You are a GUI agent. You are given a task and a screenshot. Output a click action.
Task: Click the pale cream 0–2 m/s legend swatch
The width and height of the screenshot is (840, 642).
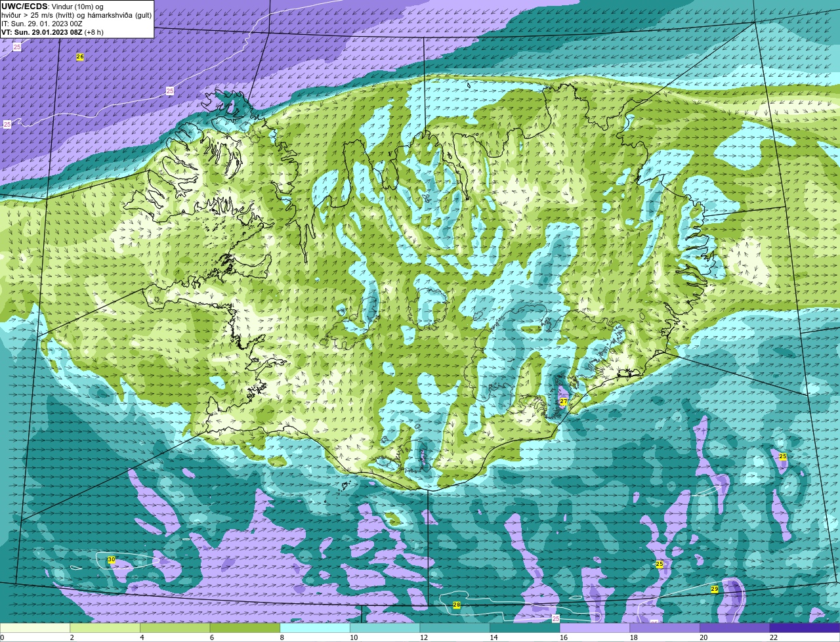coord(35,628)
